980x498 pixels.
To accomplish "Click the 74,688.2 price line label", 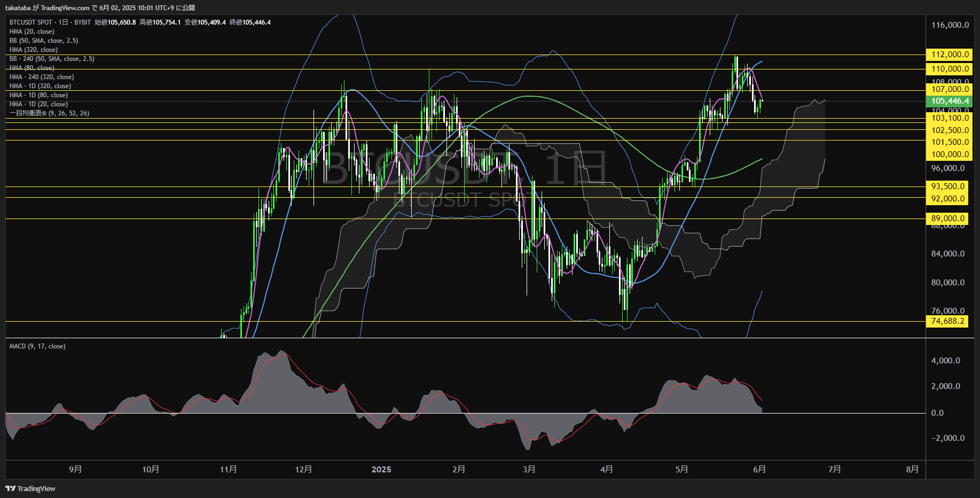I will [948, 321].
